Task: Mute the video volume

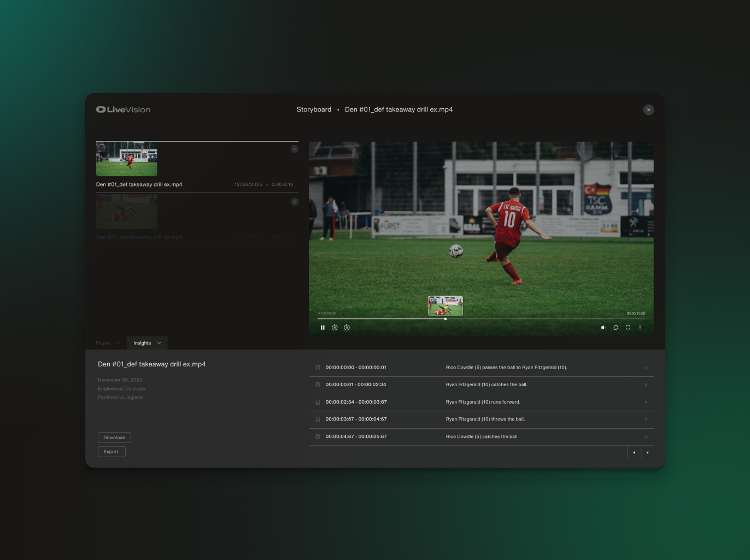Action: click(x=603, y=328)
